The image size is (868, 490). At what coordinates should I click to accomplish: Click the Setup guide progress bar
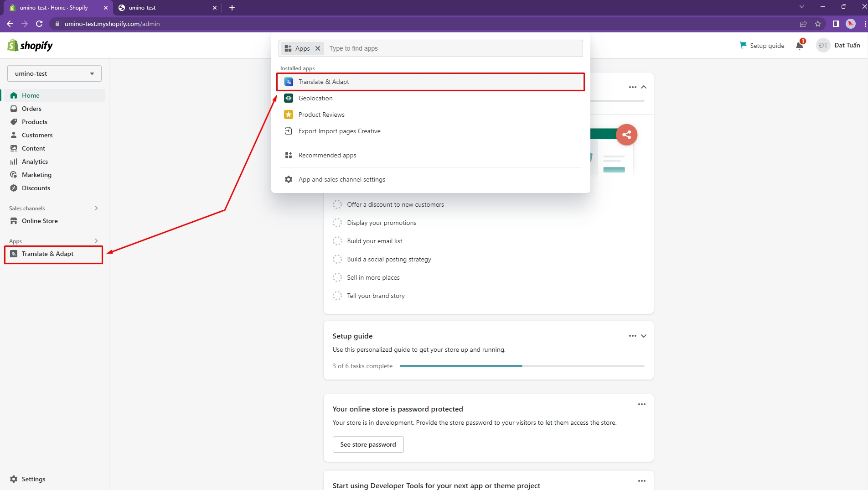(x=522, y=366)
